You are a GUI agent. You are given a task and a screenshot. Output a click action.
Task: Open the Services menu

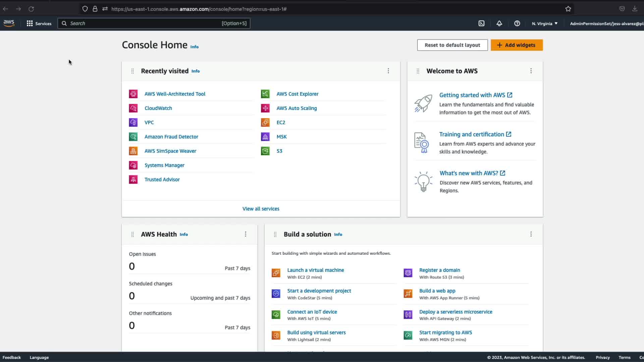(x=39, y=23)
